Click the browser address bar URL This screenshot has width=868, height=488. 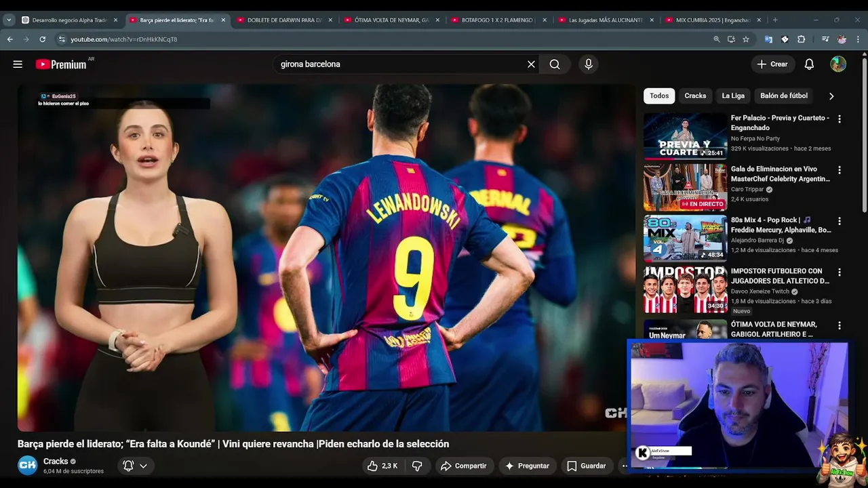tap(124, 39)
